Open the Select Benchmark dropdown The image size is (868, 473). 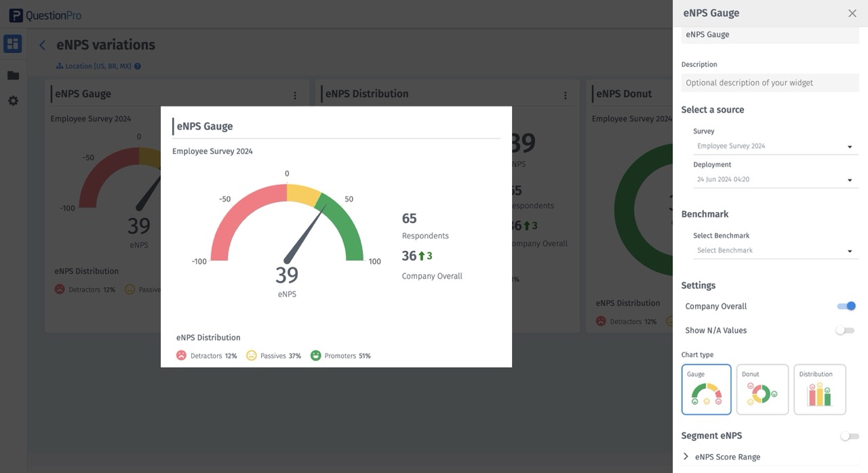click(x=774, y=250)
